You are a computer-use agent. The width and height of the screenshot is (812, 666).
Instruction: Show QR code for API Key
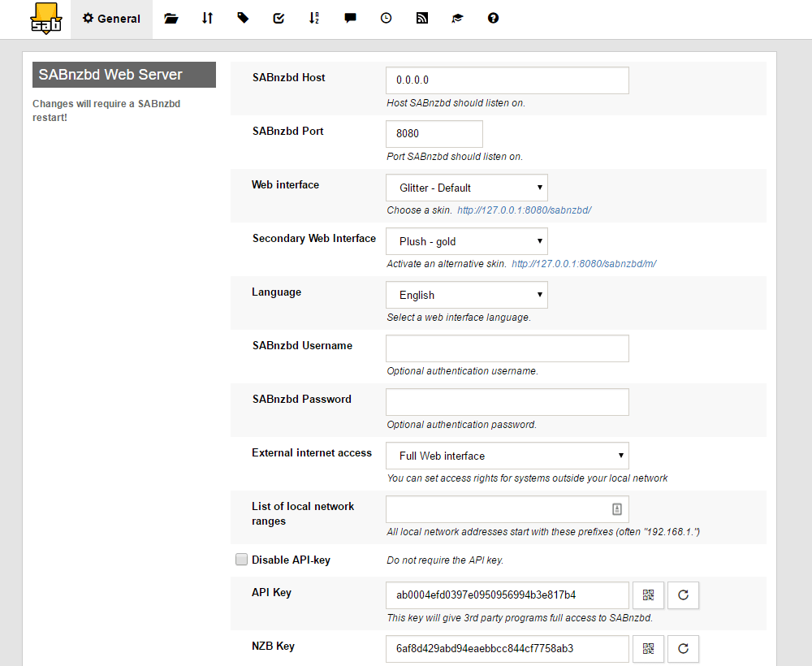click(648, 595)
